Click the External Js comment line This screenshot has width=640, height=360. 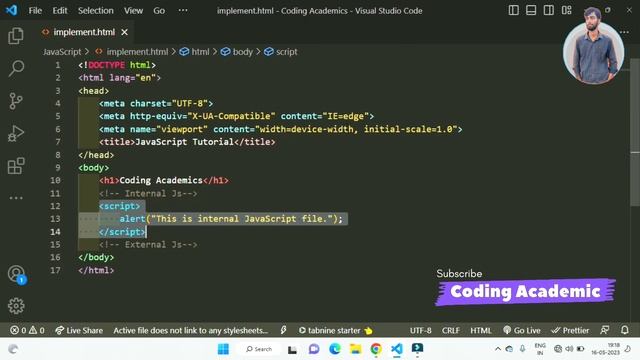pyautogui.click(x=148, y=244)
